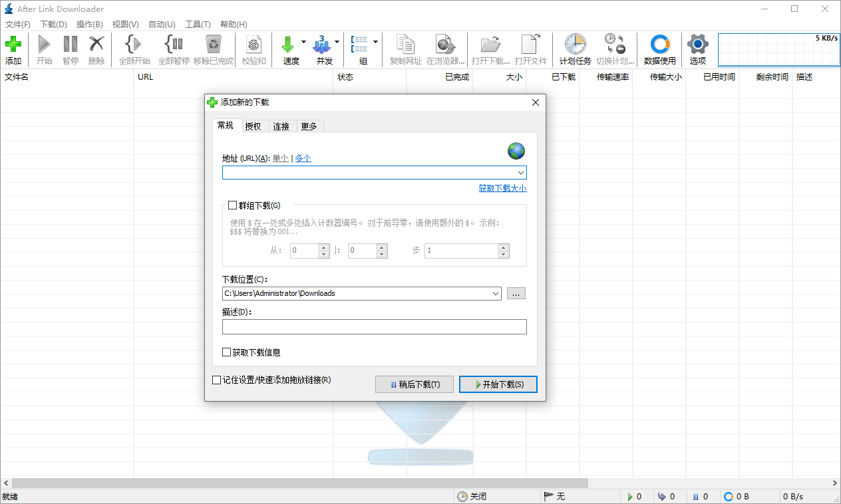Click the 文件名 column header

pos(67,77)
